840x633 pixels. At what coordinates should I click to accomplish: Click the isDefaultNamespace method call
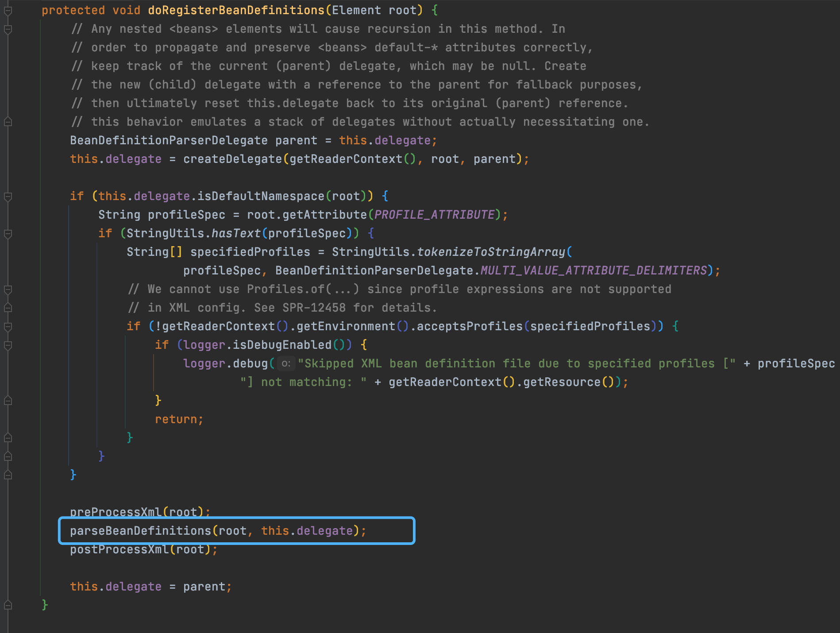click(x=261, y=196)
